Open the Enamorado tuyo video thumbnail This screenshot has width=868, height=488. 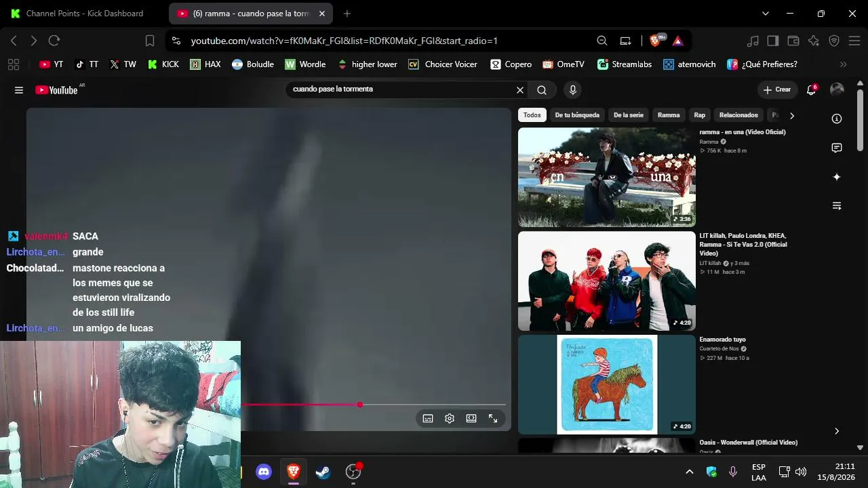point(607,384)
